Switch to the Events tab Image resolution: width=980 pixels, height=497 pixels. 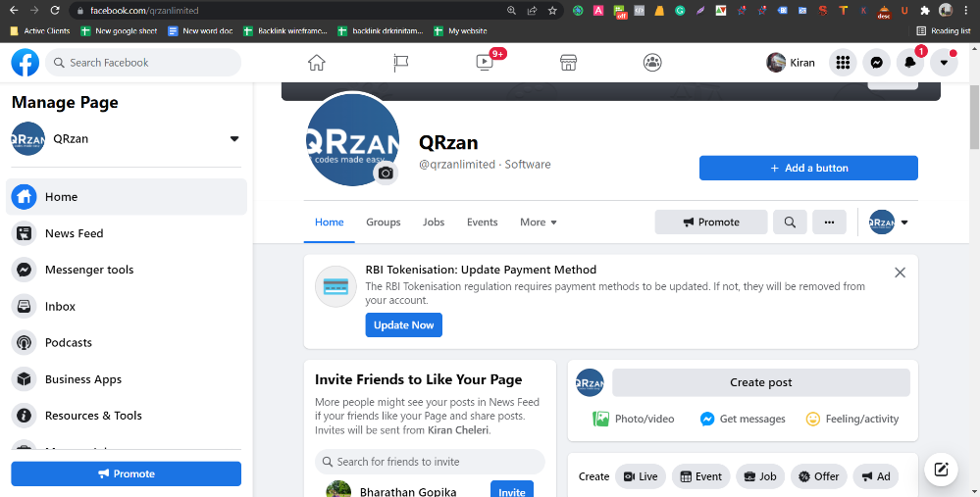(x=483, y=223)
